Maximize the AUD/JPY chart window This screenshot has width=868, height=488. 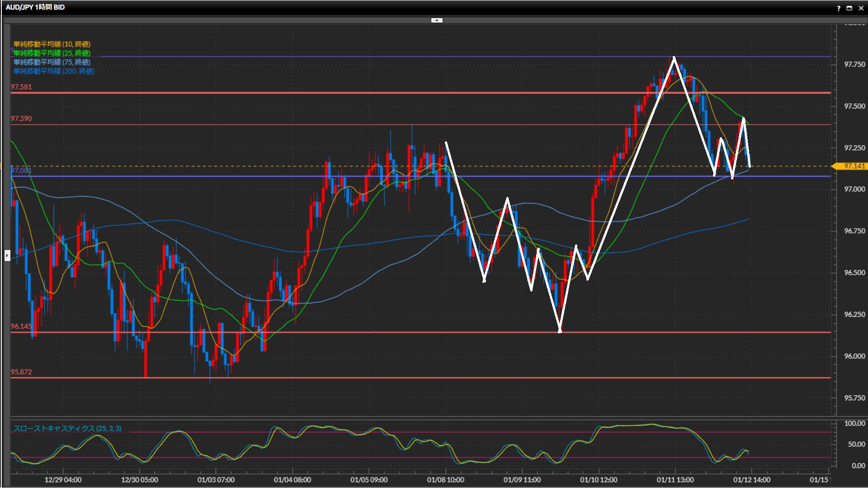tap(849, 8)
